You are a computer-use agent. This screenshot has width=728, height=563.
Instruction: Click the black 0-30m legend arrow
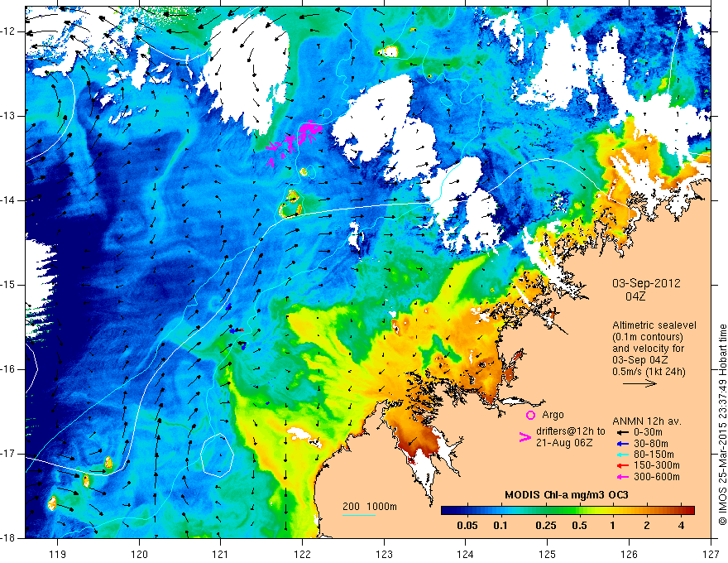point(623,432)
